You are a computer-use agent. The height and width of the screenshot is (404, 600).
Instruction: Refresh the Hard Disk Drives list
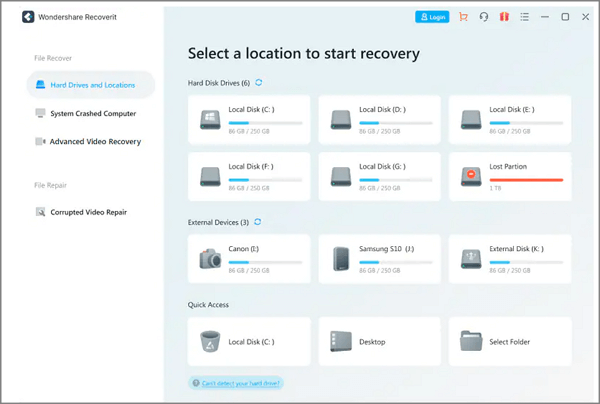pos(259,83)
